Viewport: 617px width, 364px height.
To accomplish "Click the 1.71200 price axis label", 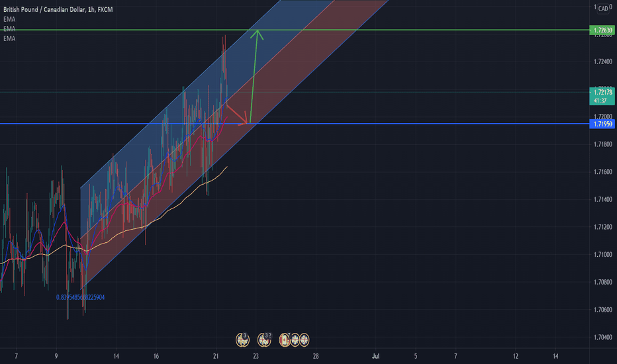I will (603, 227).
